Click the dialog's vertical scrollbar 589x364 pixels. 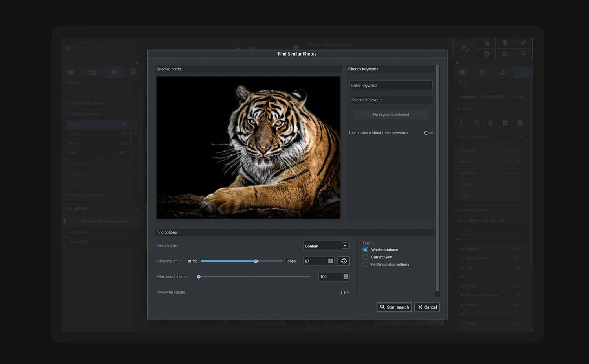pos(437,179)
